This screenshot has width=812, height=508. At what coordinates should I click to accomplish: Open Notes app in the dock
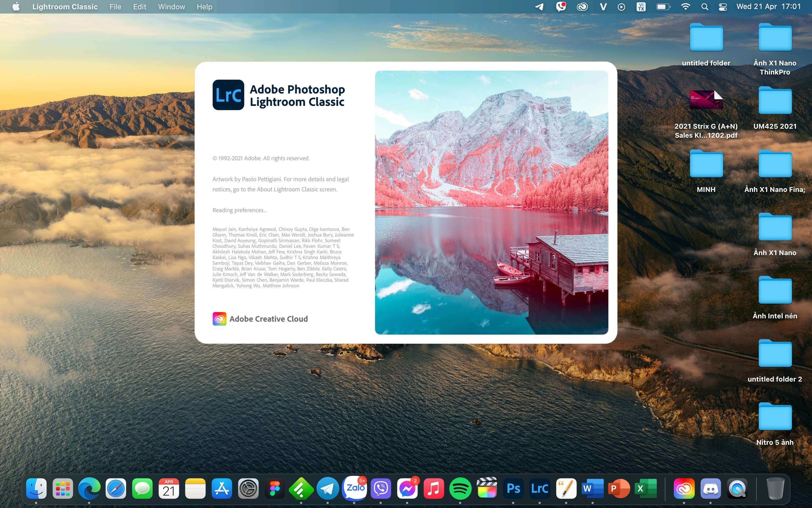[195, 488]
